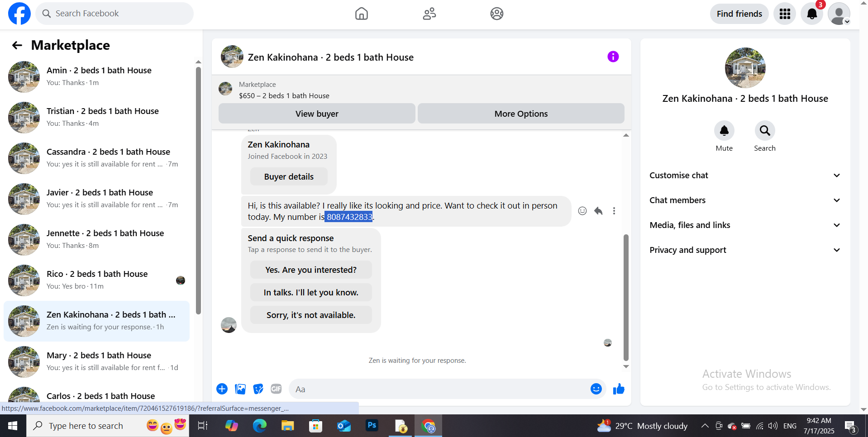The height and width of the screenshot is (437, 868).
Task: Select the Zen Kakinohana conversation in list
Action: click(97, 321)
